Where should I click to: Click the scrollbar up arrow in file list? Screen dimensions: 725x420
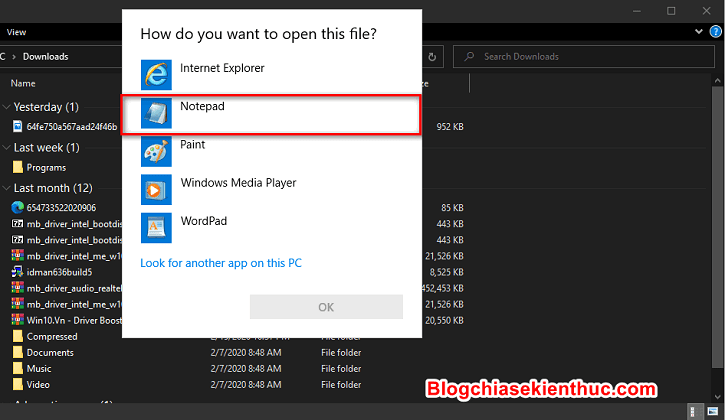(718, 80)
